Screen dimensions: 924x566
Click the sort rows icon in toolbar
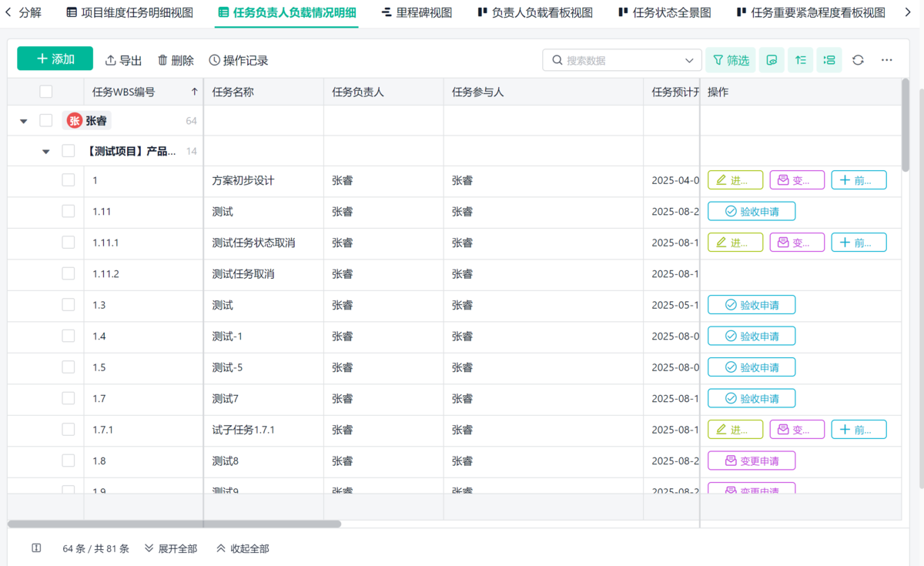(800, 60)
